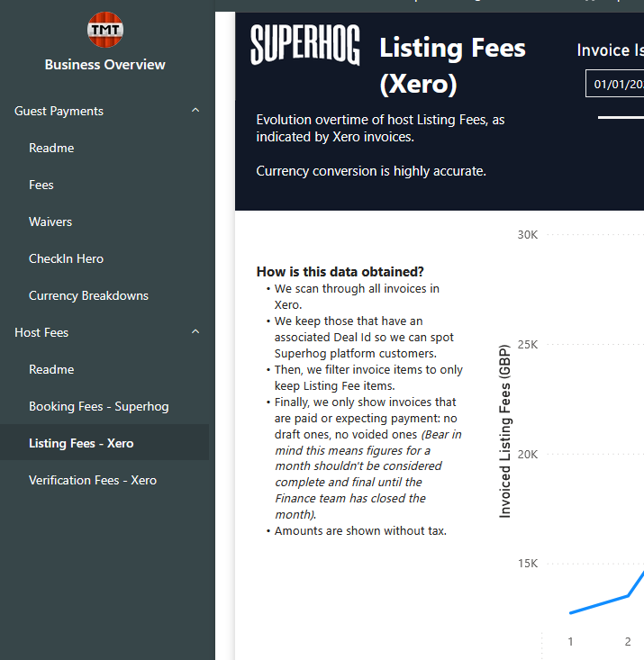This screenshot has height=660, width=644.
Task: Click the invoice start date field
Action: [616, 85]
